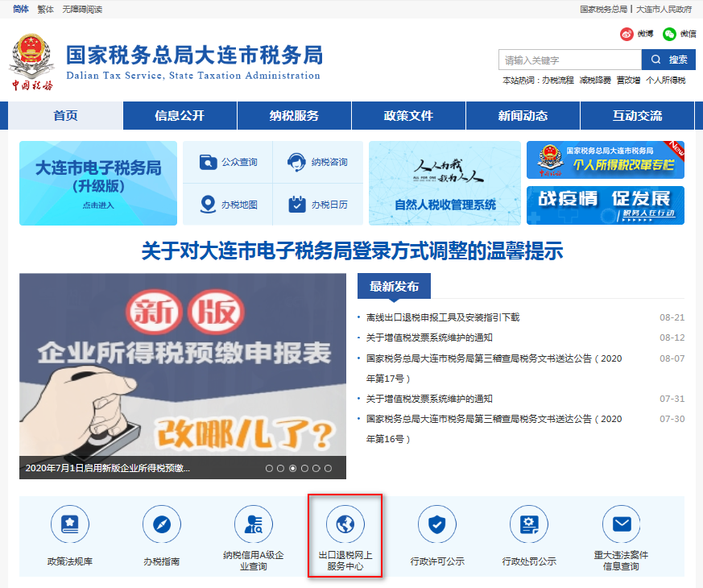This screenshot has width=703, height=588.
Task: Enter 大连市电子税务局(升级版) banner
Action: pos(98,183)
